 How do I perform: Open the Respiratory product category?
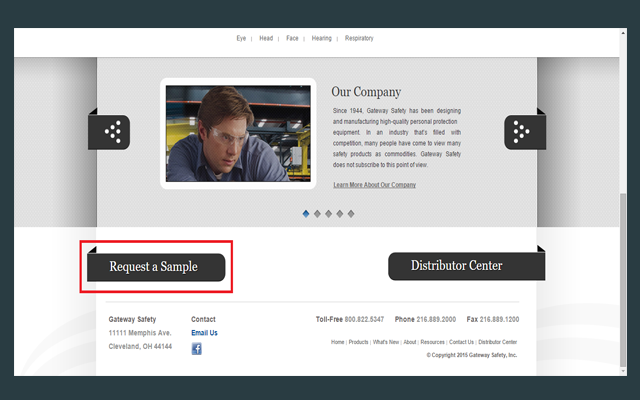[359, 38]
